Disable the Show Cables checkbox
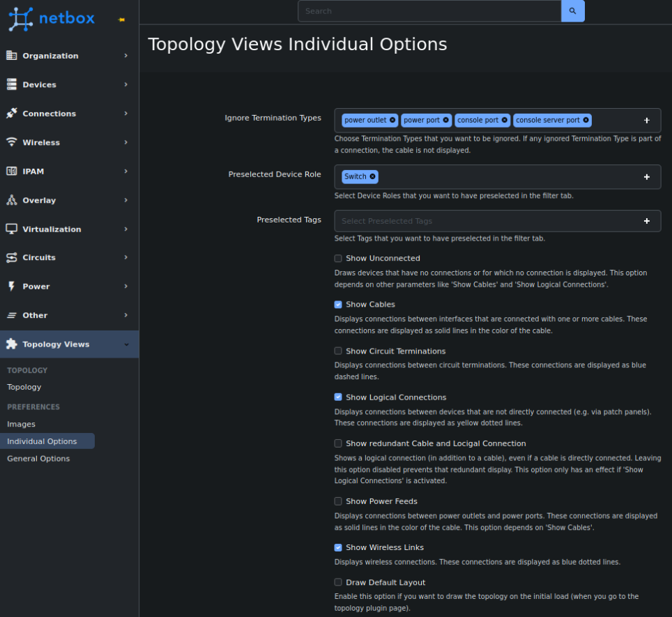Screen dimensions: 672x617 tap(338, 304)
